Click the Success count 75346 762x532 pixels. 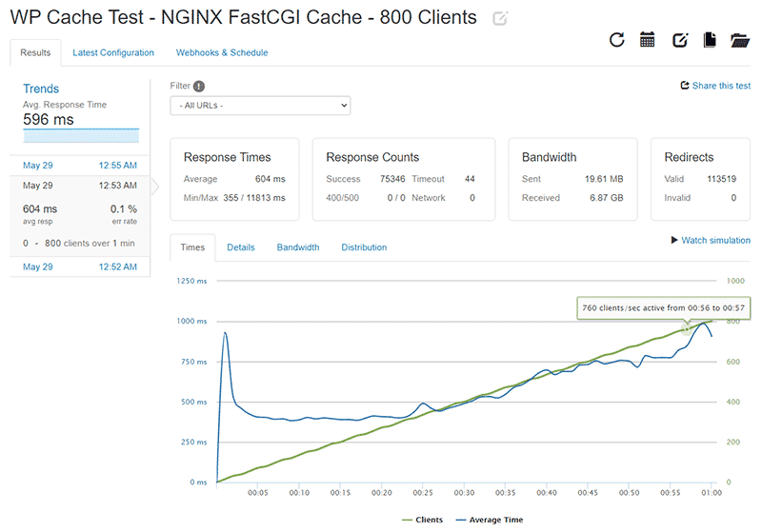(392, 179)
